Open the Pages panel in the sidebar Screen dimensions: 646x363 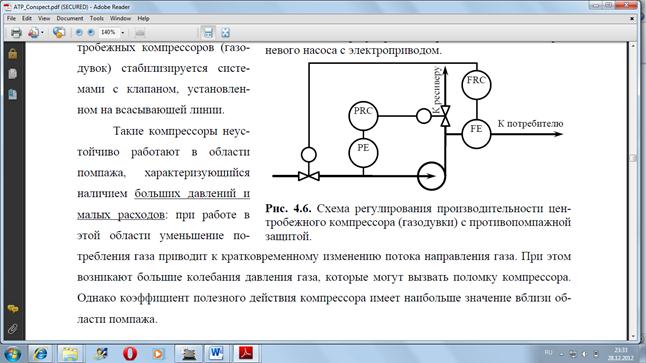tap(12, 74)
